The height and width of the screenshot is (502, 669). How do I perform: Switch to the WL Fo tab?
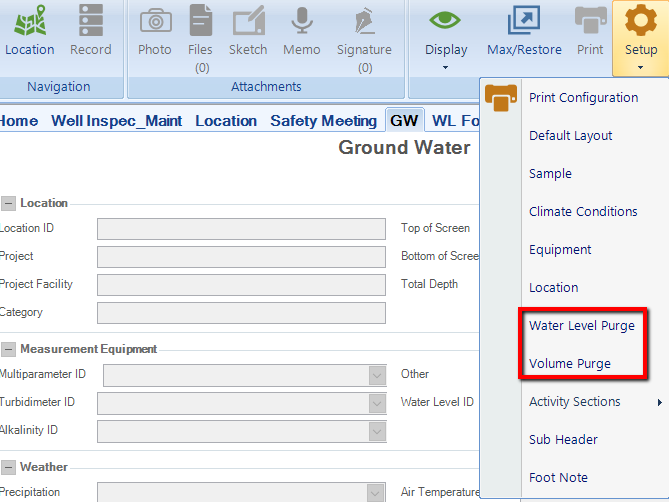point(455,121)
